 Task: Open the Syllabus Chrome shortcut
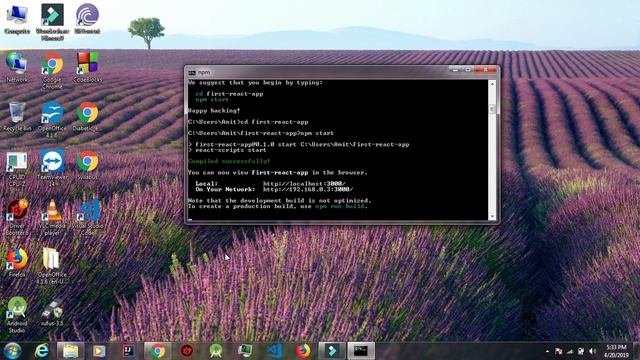pos(87,165)
